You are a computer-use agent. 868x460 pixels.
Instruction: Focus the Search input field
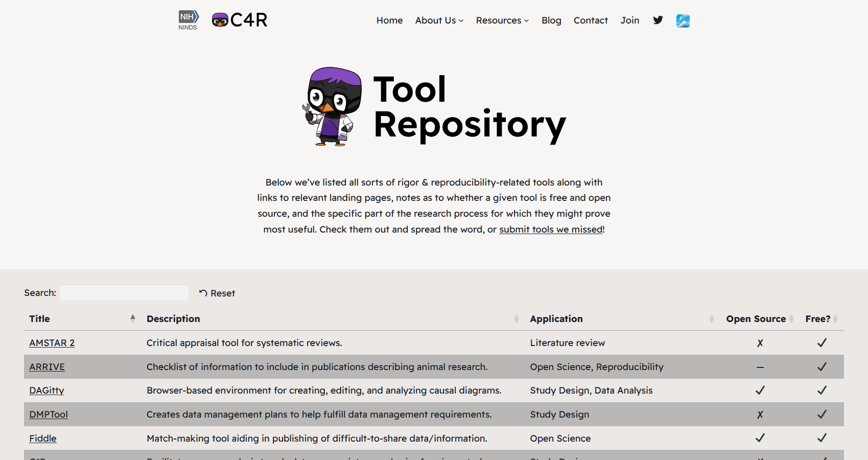coord(124,293)
